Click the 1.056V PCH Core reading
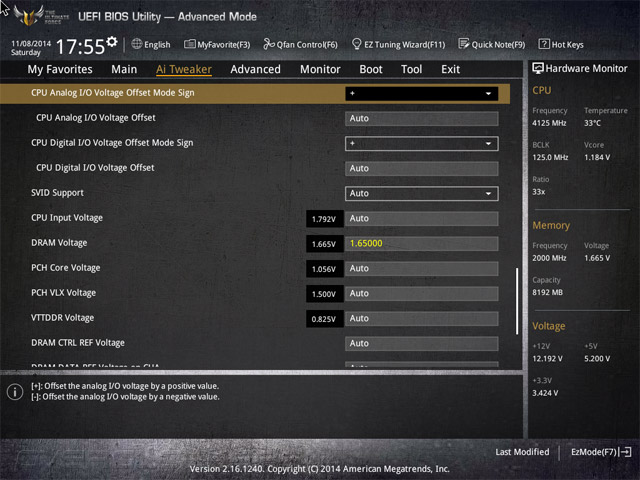The width and height of the screenshot is (640, 480). tap(324, 269)
